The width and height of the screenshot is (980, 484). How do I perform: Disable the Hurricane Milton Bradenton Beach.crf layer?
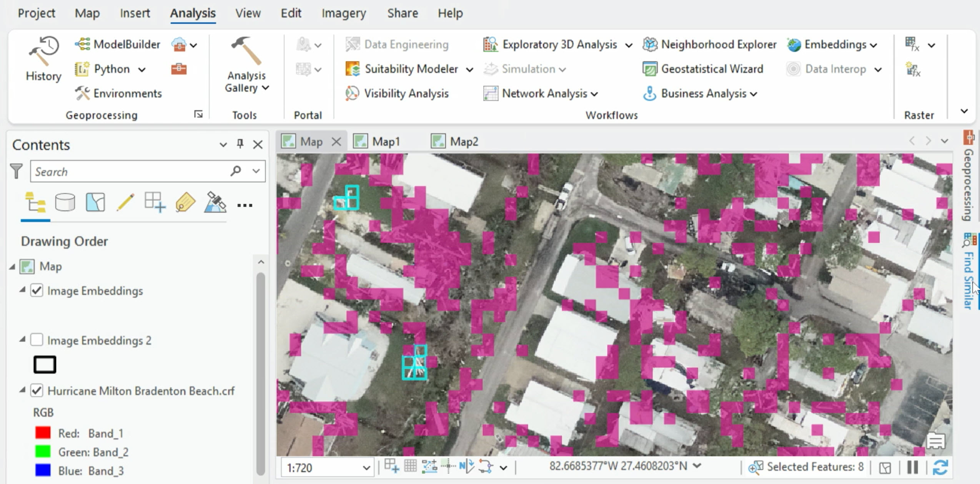(37, 391)
